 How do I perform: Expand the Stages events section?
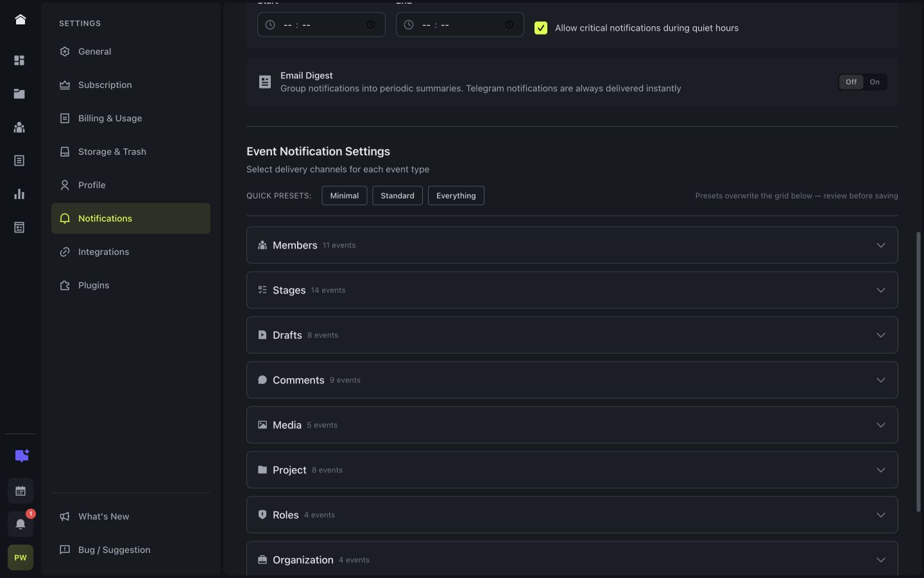coord(572,290)
